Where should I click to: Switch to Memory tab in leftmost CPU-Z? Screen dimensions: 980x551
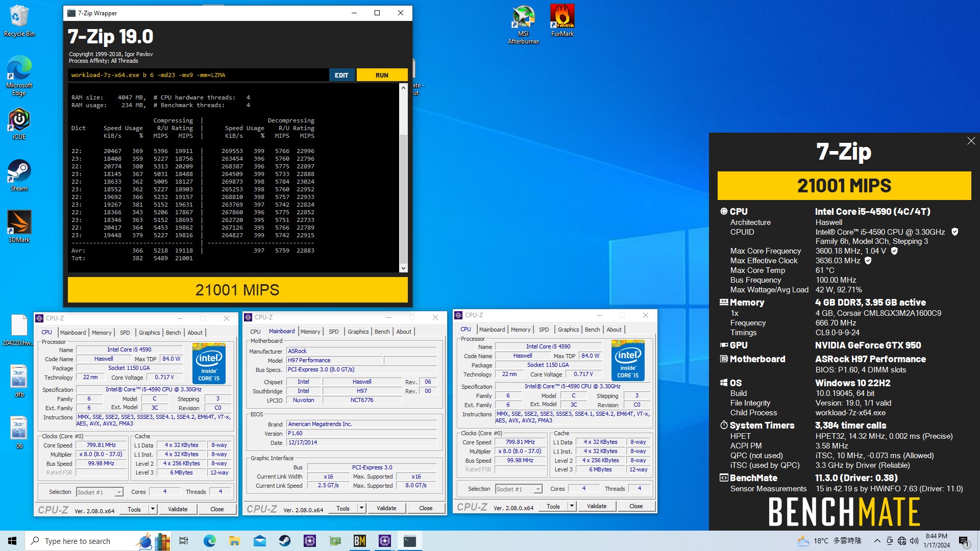(x=102, y=333)
